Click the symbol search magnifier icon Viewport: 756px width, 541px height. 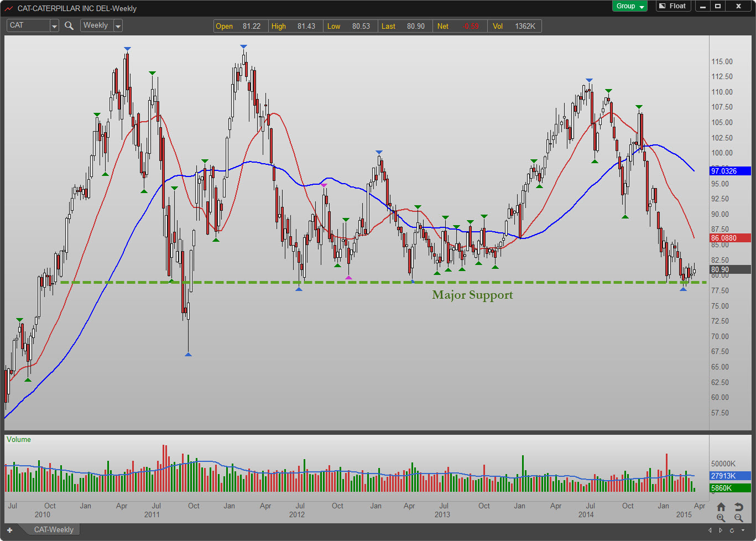tap(69, 25)
